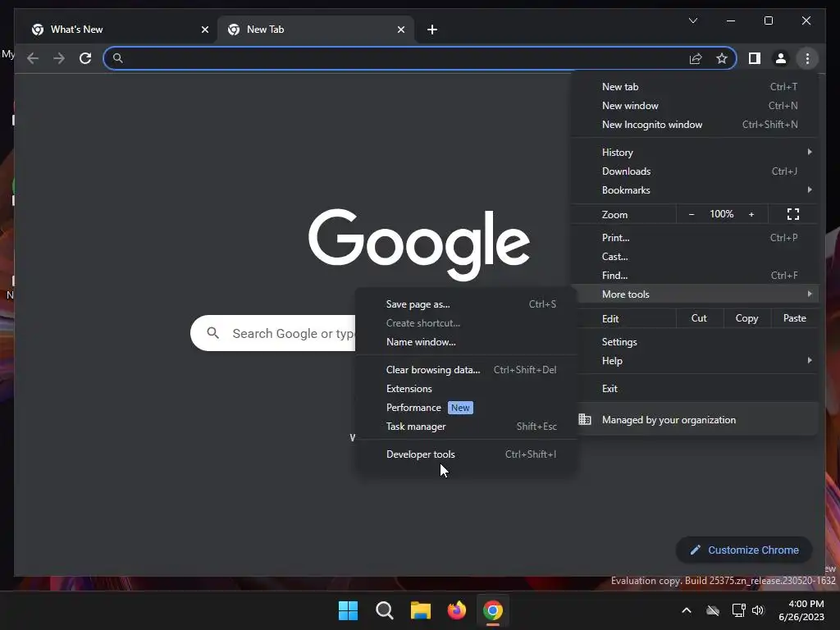Click pencil icon on Customize Chrome

click(696, 550)
